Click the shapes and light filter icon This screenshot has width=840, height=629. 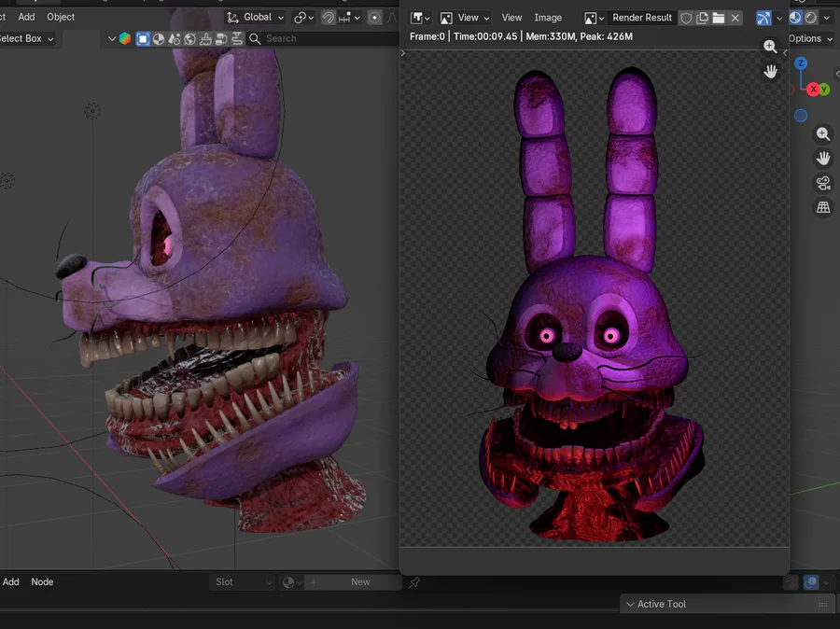[x=175, y=38]
